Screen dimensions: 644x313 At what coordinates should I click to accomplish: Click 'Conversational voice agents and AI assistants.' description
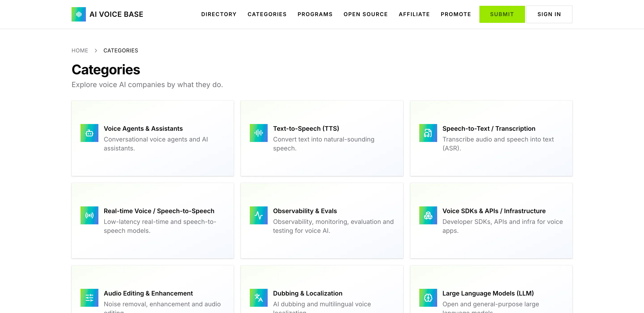(x=156, y=144)
